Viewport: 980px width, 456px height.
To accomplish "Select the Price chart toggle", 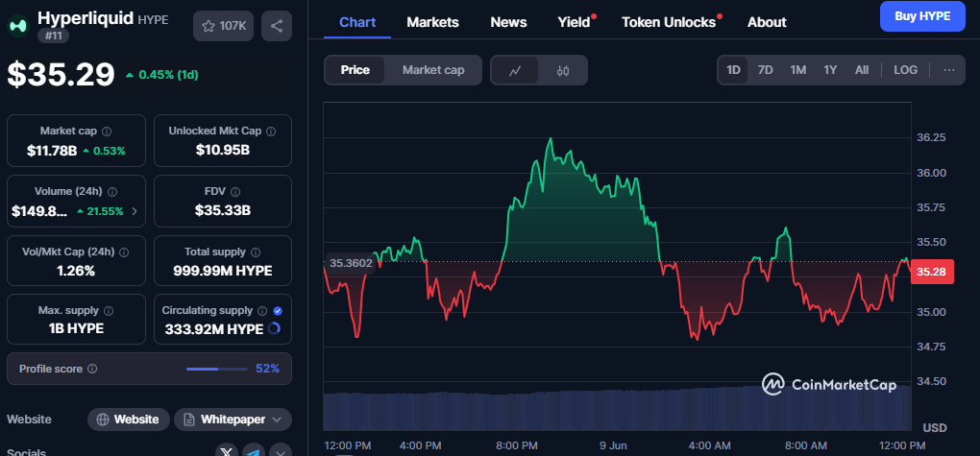I will 355,70.
